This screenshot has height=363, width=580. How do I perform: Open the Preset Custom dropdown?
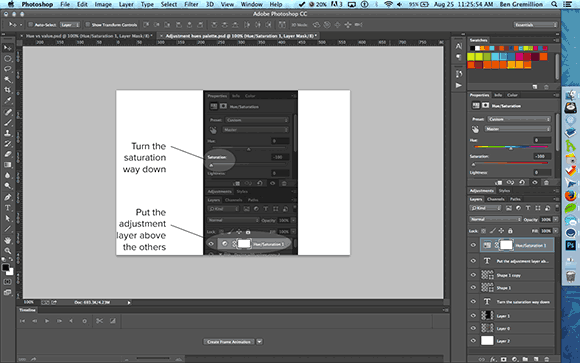click(519, 119)
